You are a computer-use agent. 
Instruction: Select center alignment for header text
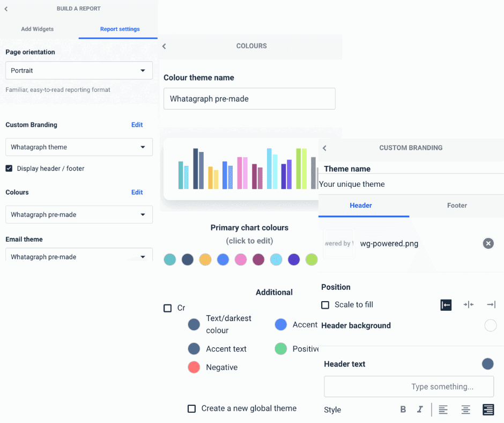465,410
